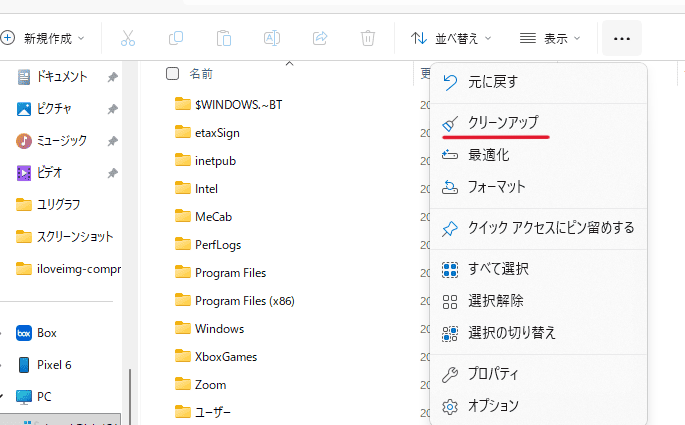Select the Program Files (x86) folder

235,301
